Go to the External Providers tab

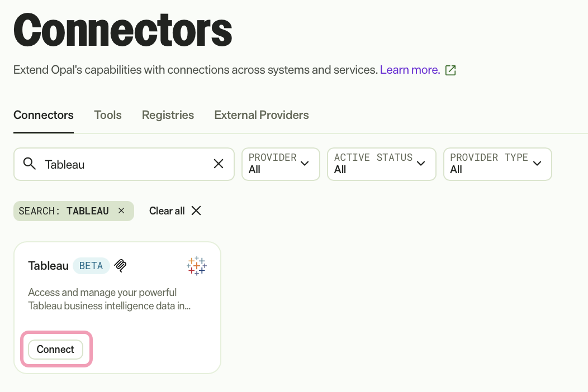click(262, 115)
